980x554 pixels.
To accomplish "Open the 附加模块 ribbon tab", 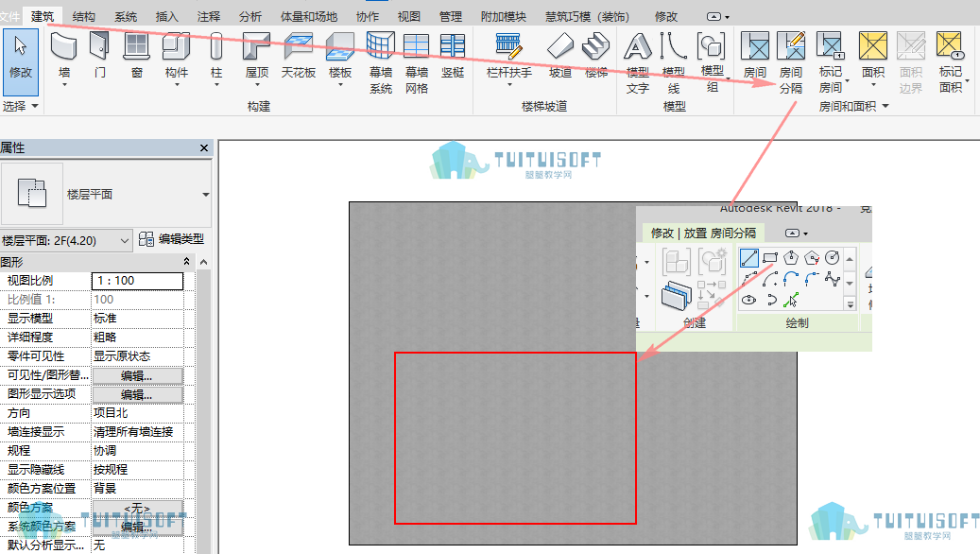I will (503, 17).
